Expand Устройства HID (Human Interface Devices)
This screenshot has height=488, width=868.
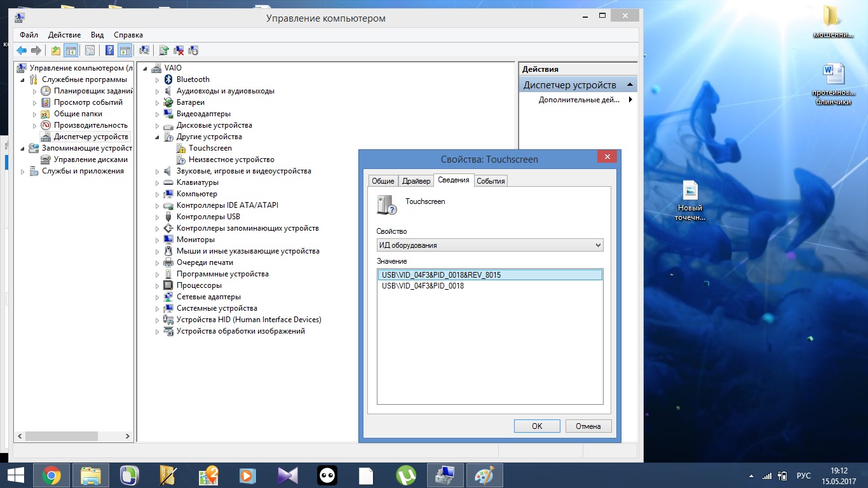[x=158, y=320]
